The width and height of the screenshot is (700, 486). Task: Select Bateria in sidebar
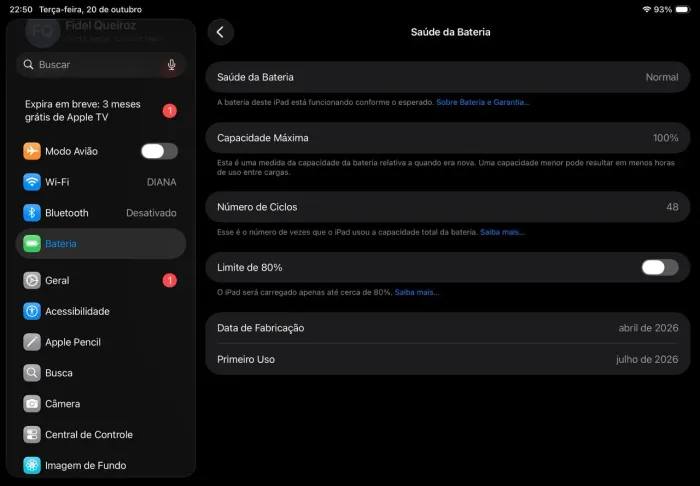click(x=101, y=244)
